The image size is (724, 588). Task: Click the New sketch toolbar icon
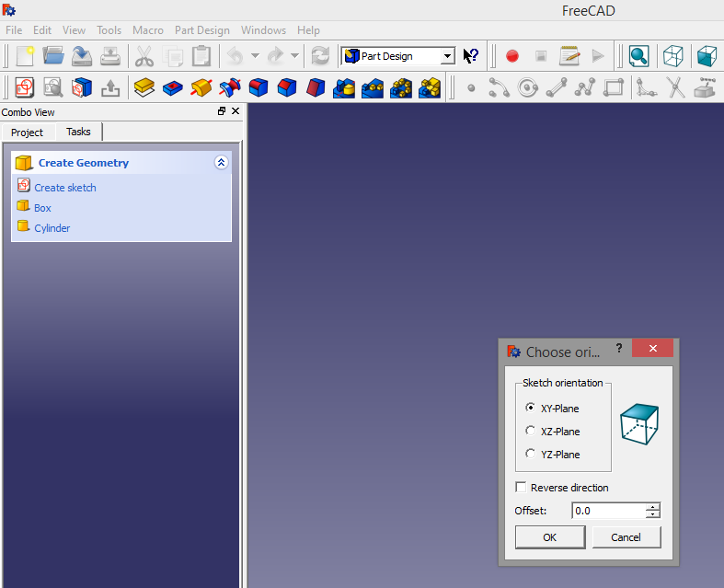click(24, 87)
